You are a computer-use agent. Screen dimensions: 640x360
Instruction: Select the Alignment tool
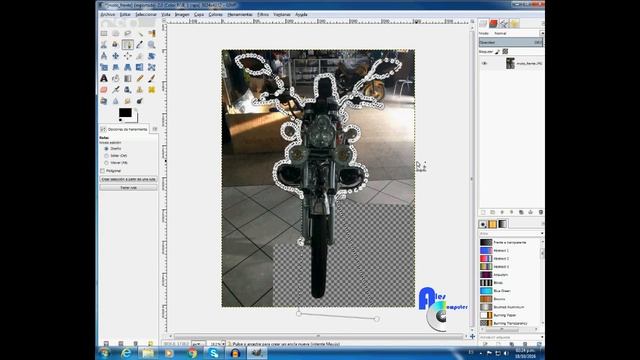click(x=128, y=56)
